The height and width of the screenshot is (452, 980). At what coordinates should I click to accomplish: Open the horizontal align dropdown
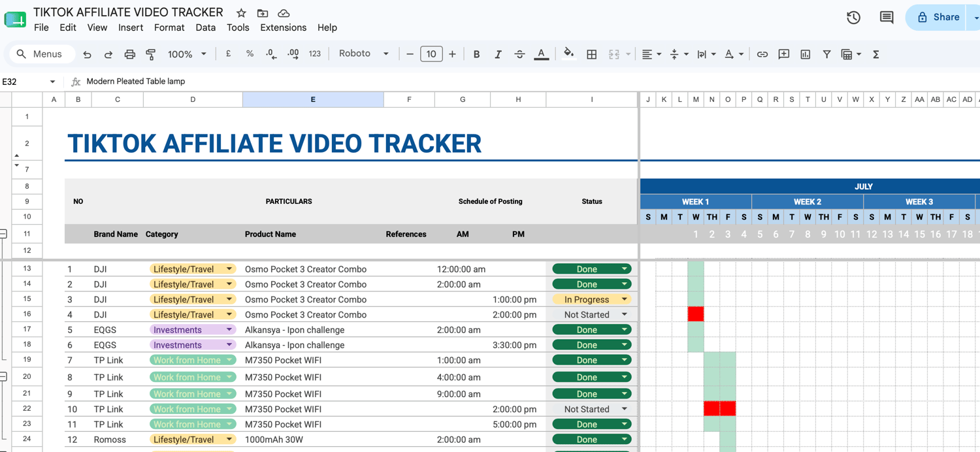651,54
